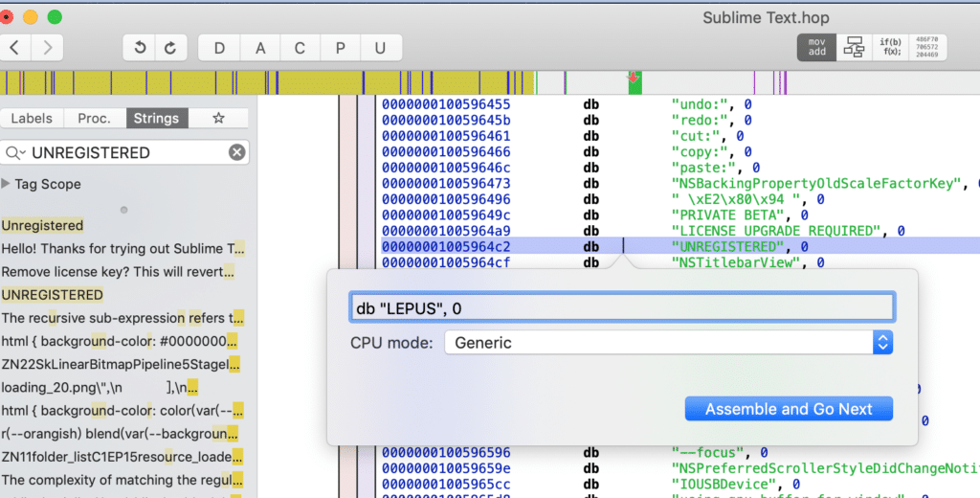
Task: Open the search options magnifier dropdown
Action: (x=14, y=152)
